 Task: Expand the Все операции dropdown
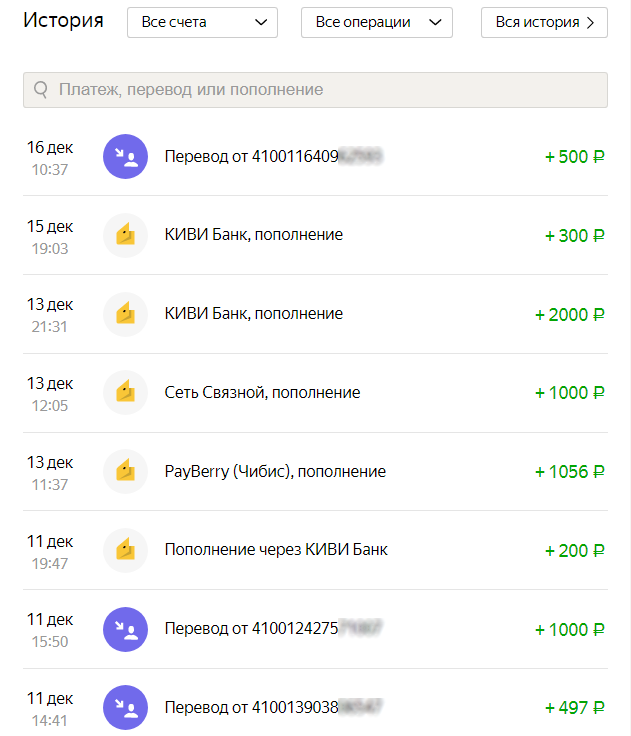376,22
